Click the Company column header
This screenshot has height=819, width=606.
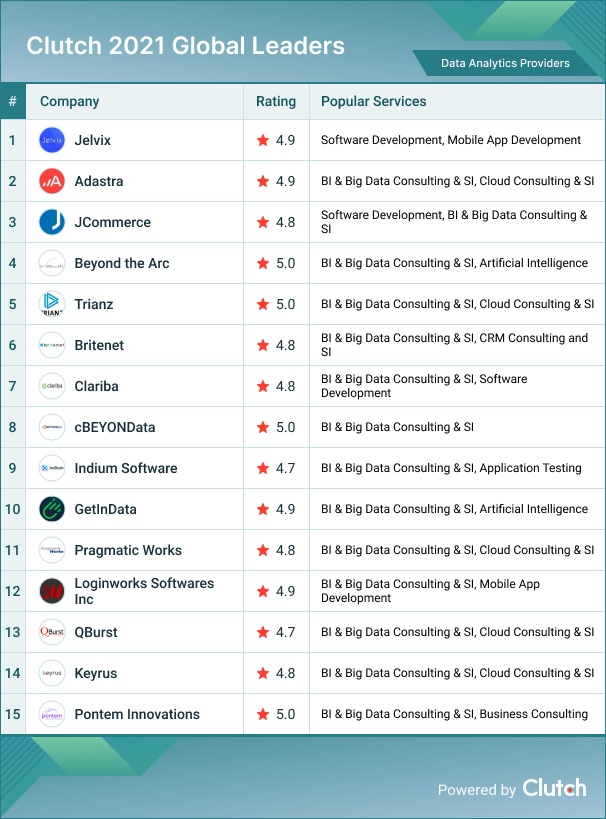[69, 101]
